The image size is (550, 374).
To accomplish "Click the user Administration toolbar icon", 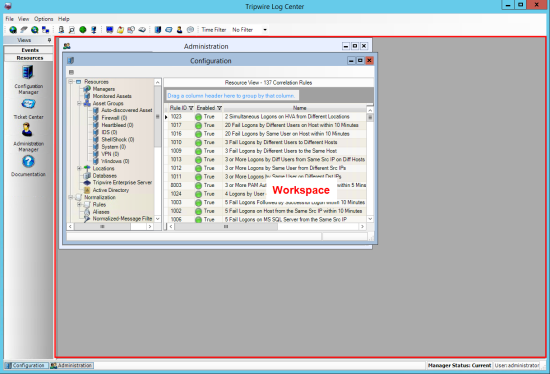I will coord(180,30).
